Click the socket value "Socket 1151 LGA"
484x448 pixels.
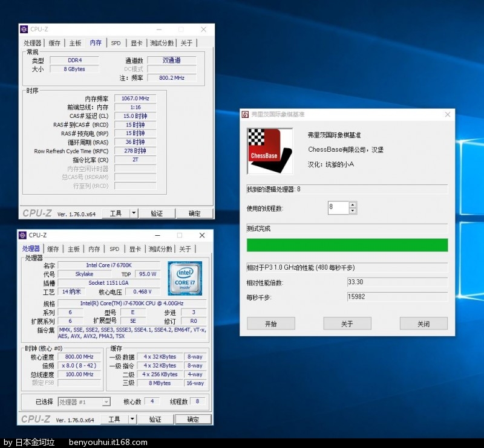click(x=109, y=282)
